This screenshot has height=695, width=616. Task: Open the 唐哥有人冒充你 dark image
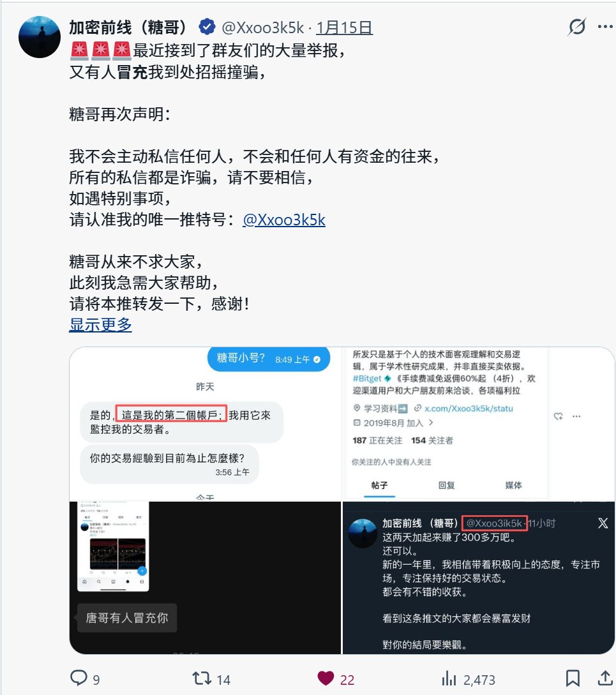pyautogui.click(x=205, y=578)
